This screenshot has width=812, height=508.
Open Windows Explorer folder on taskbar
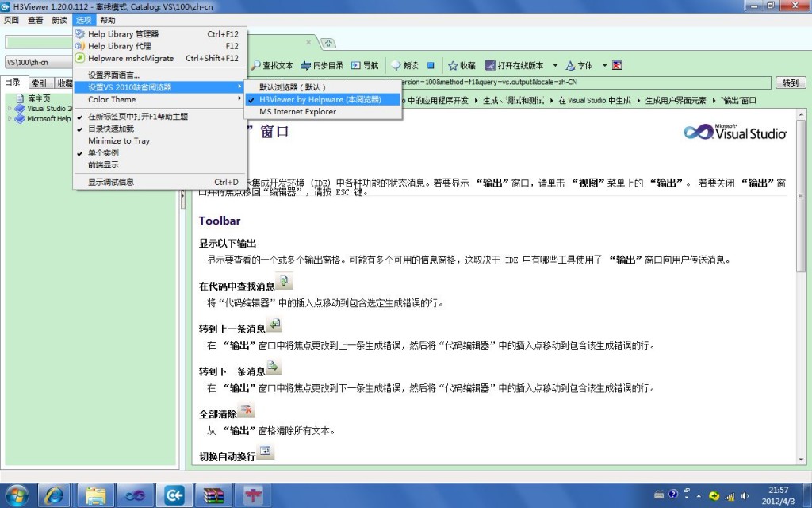coord(95,495)
